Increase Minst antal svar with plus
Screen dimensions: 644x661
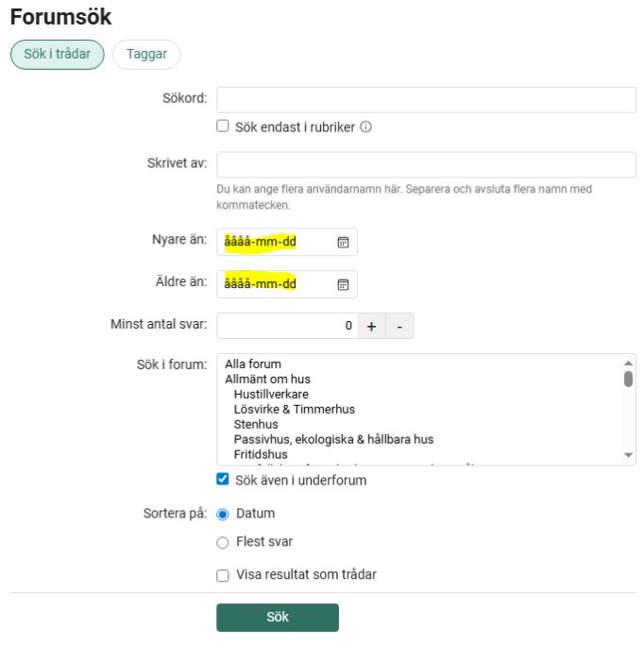tap(371, 326)
